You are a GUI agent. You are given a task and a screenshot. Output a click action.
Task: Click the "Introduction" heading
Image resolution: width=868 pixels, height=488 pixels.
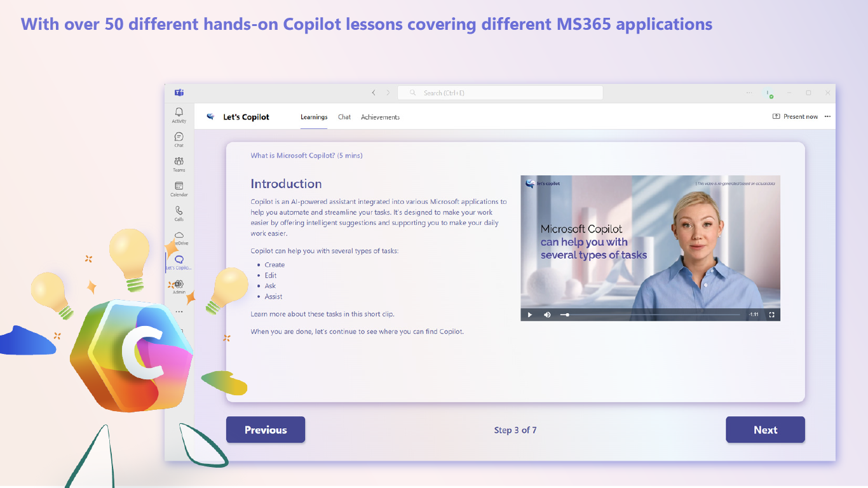[x=286, y=184]
